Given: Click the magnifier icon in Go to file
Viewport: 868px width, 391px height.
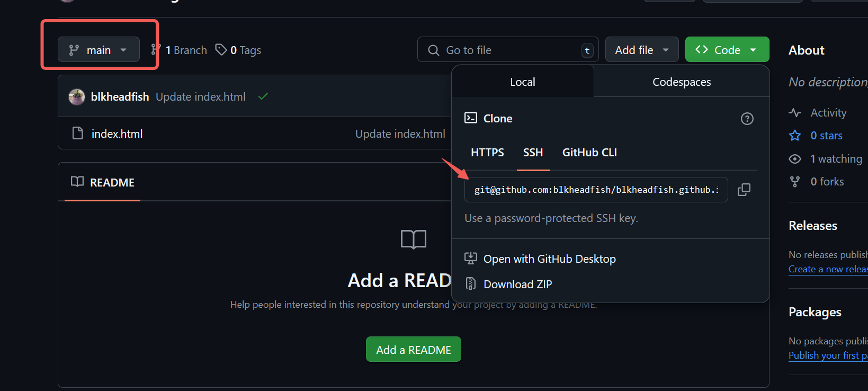Looking at the screenshot, I should 434,50.
